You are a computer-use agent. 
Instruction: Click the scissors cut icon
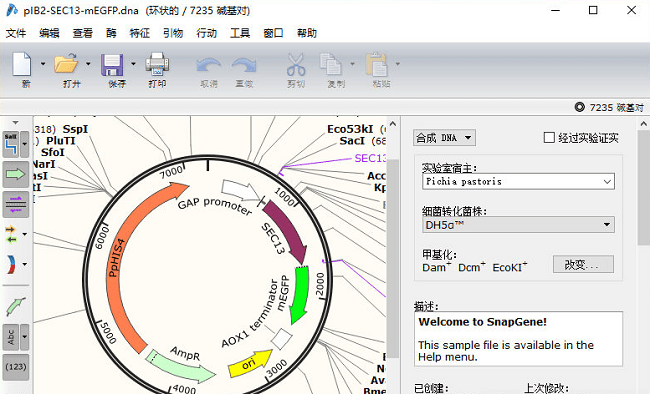[x=296, y=65]
